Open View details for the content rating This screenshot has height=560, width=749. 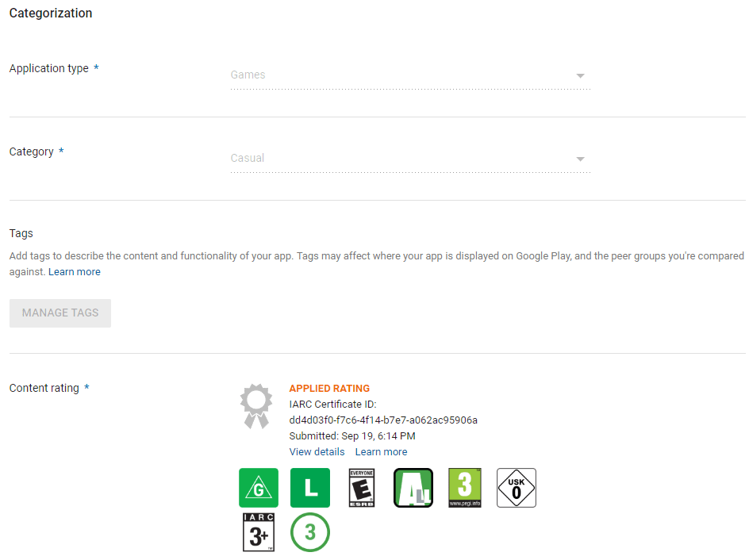[317, 451]
